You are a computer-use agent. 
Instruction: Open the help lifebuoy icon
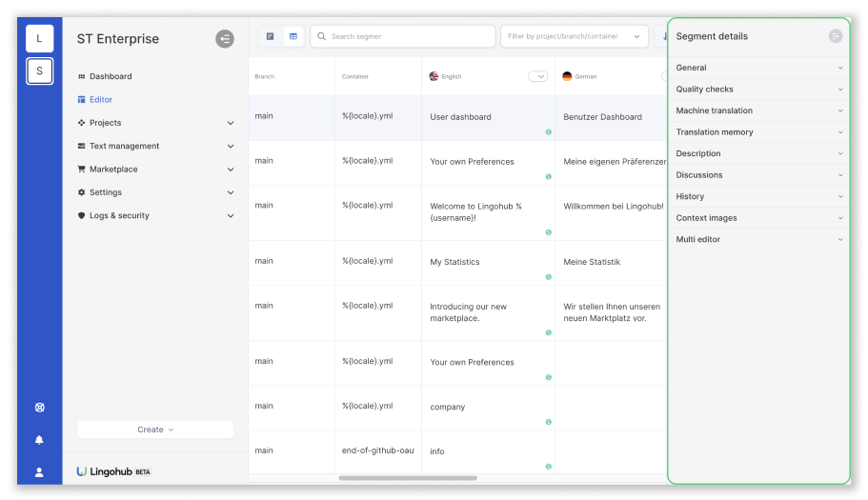39,408
